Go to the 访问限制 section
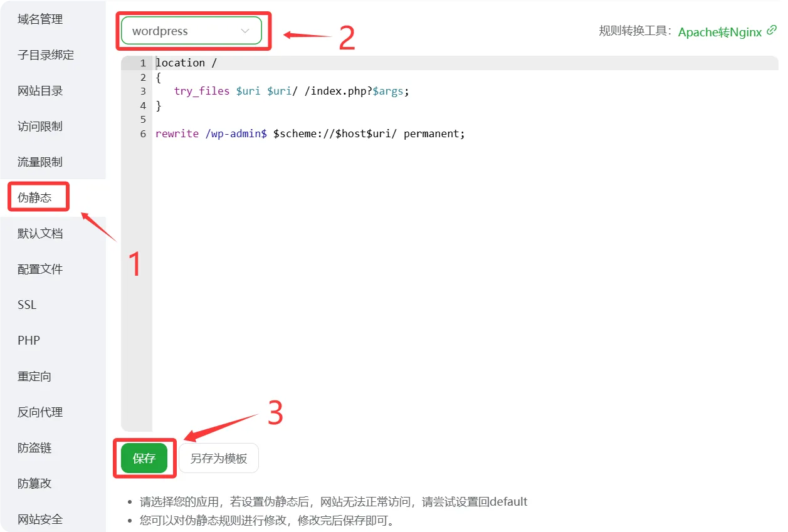This screenshot has width=788, height=532. 40,127
